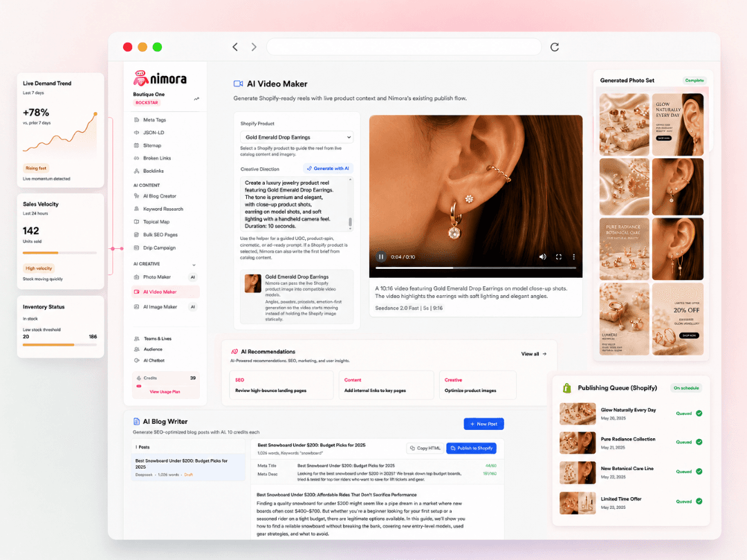Mute the video with the volume icon
Screen dimensions: 747x560
point(543,256)
